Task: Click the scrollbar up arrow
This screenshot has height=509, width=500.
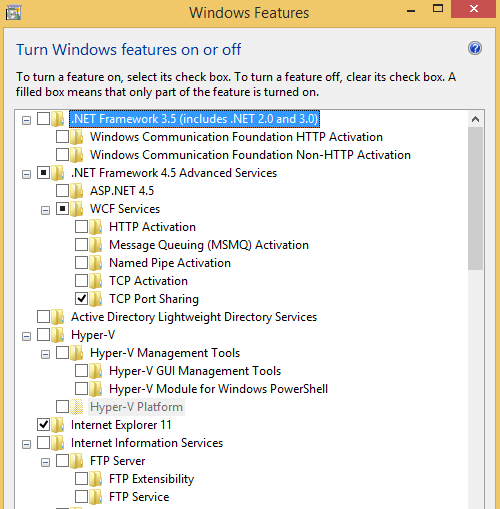Action: pyautogui.click(x=475, y=119)
